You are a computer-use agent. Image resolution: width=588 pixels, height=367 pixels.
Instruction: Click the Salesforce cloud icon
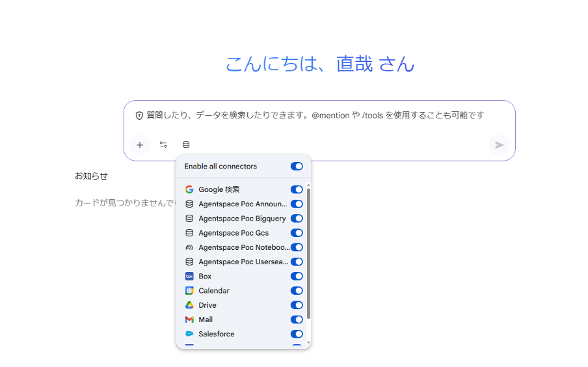coord(189,334)
